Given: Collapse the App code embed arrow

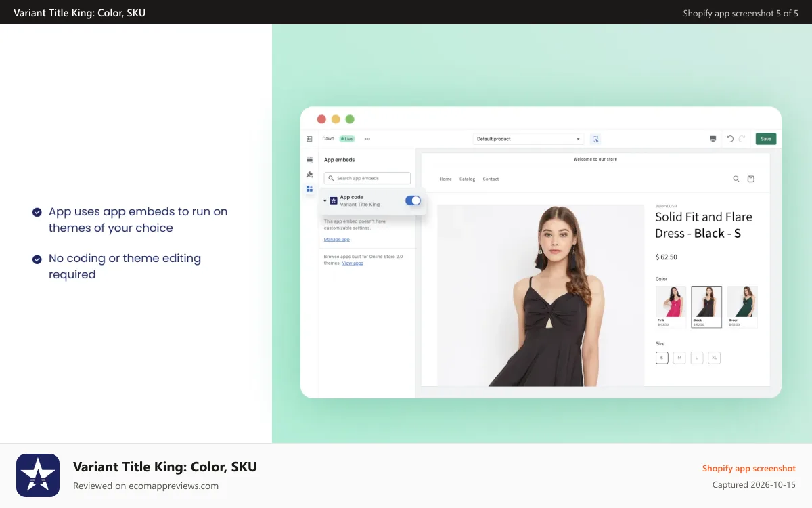Looking at the screenshot, I should [325, 201].
